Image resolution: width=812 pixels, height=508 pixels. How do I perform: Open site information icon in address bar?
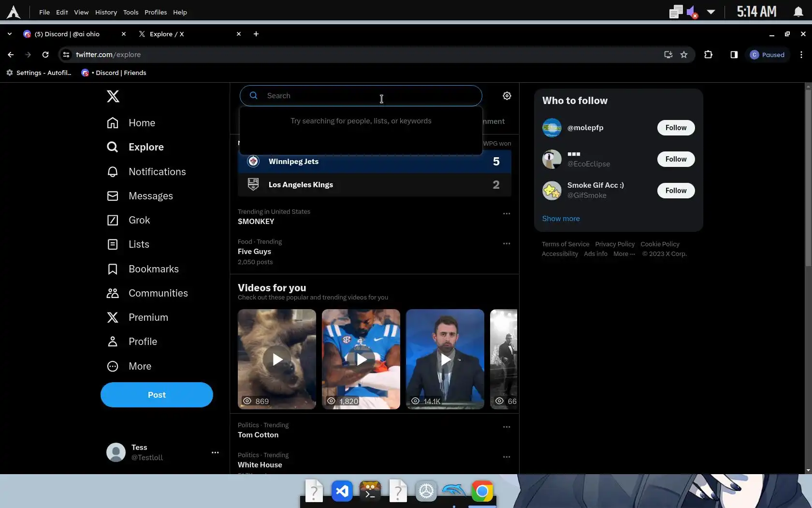point(66,55)
